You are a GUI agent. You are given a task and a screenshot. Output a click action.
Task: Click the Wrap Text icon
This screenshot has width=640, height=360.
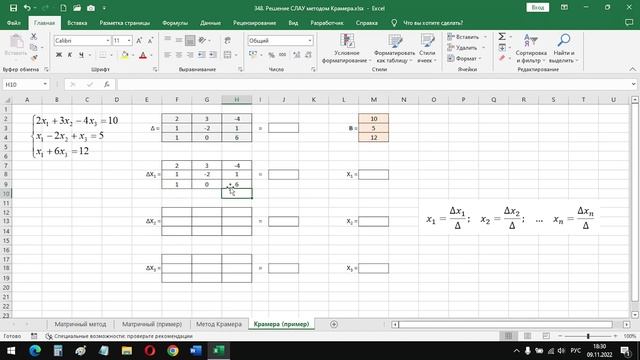pos(228,40)
